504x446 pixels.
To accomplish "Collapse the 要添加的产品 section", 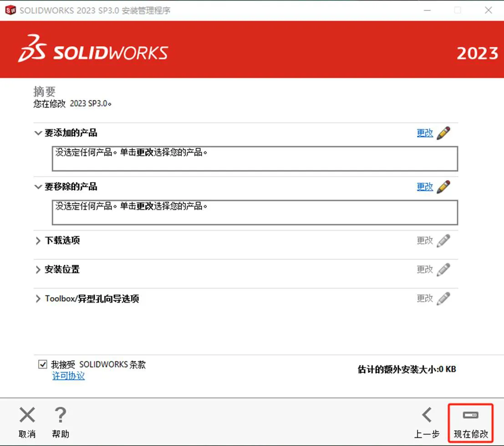I will click(38, 133).
